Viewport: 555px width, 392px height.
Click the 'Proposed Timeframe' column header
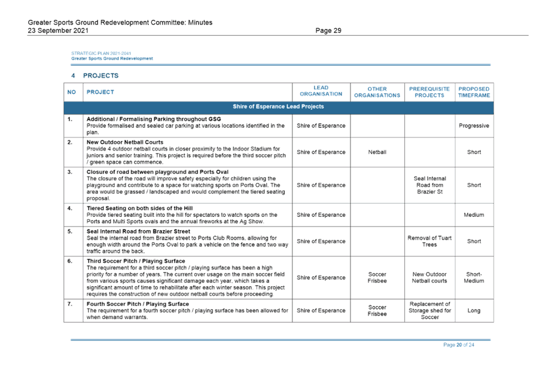pyautogui.click(x=474, y=91)
